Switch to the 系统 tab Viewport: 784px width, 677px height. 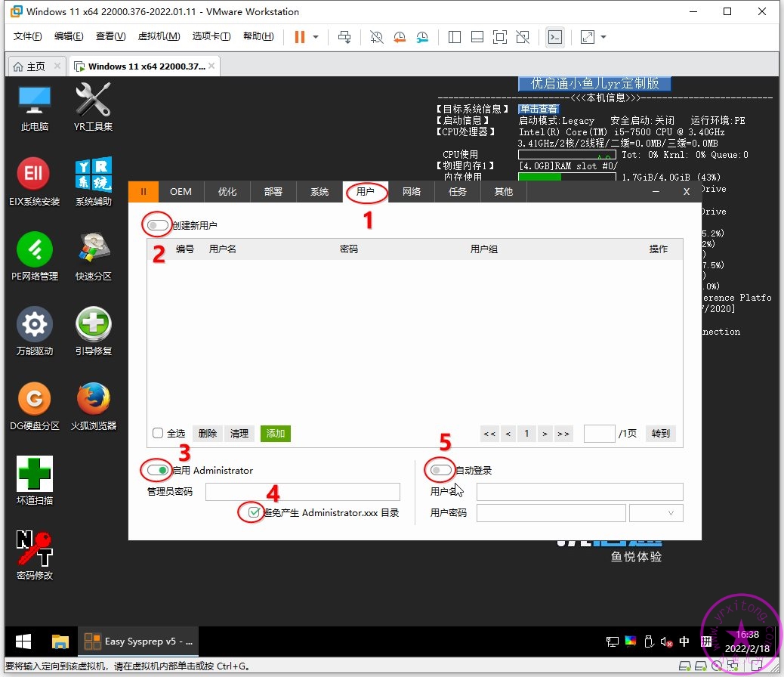[x=319, y=192]
